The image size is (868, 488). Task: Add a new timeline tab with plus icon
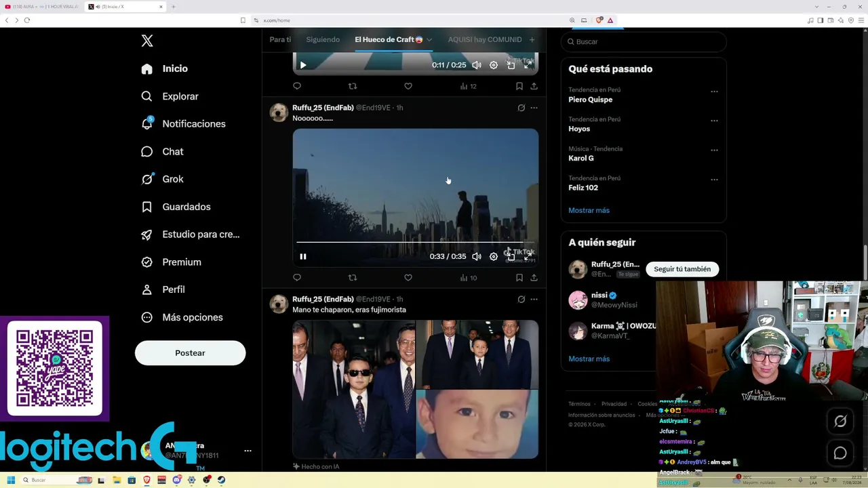click(532, 40)
